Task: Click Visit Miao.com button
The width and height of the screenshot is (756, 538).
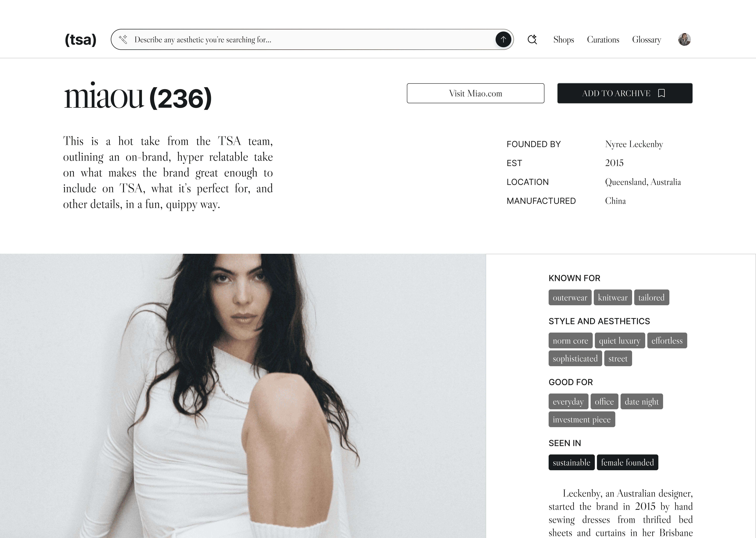Action: pyautogui.click(x=475, y=93)
